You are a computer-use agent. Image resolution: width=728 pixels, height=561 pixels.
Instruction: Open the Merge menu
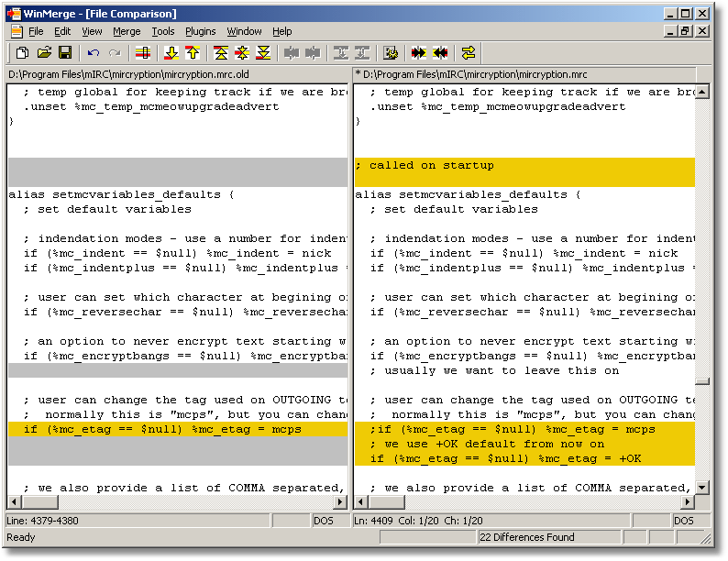click(x=127, y=31)
